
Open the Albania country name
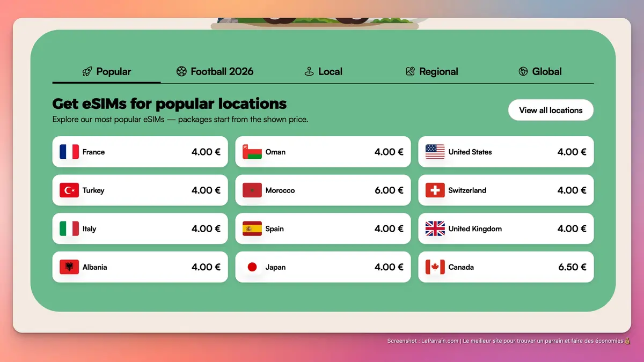point(94,267)
